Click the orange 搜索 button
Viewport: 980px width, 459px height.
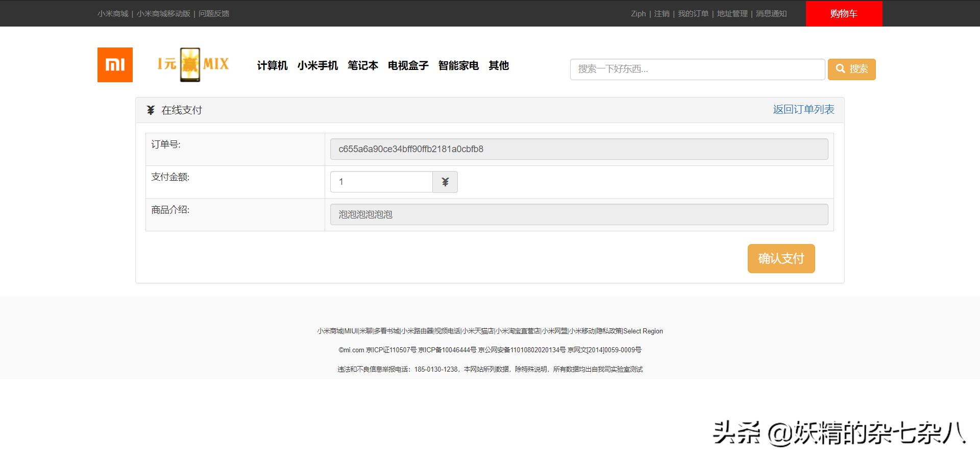pyautogui.click(x=851, y=69)
